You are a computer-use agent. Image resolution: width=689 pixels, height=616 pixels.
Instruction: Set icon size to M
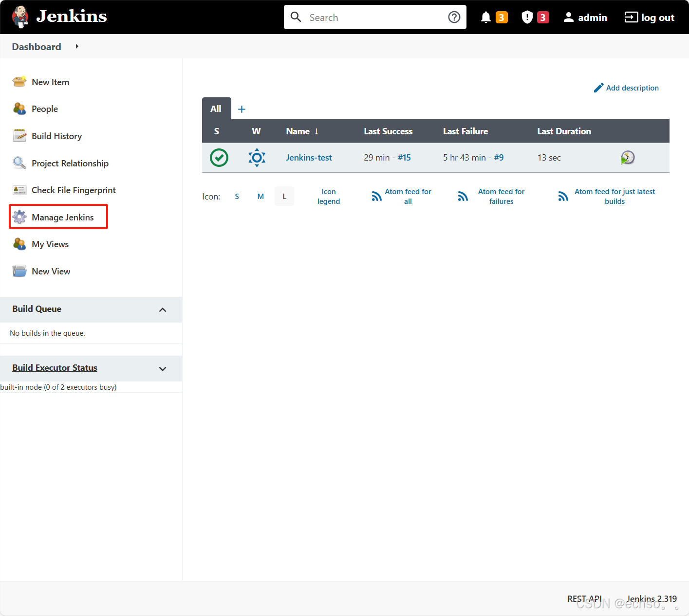[x=261, y=197]
